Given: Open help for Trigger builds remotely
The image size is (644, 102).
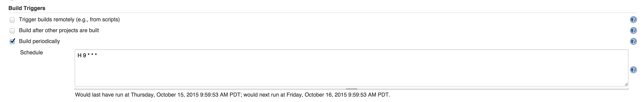Looking at the screenshot, I should point(633,20).
